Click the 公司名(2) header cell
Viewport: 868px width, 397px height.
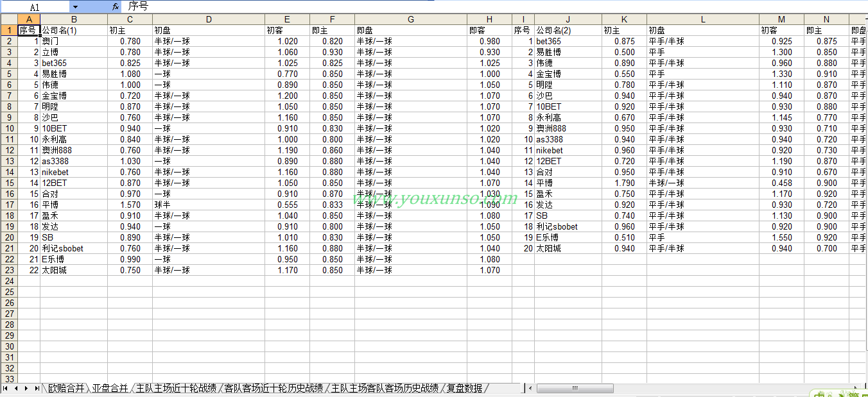(568, 30)
